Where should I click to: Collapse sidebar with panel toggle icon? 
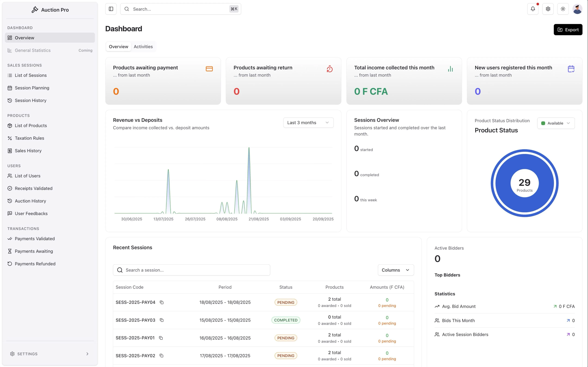coord(111,9)
